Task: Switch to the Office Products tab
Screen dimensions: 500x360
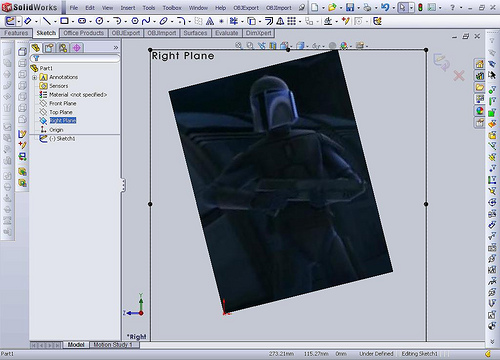Action: tap(83, 33)
